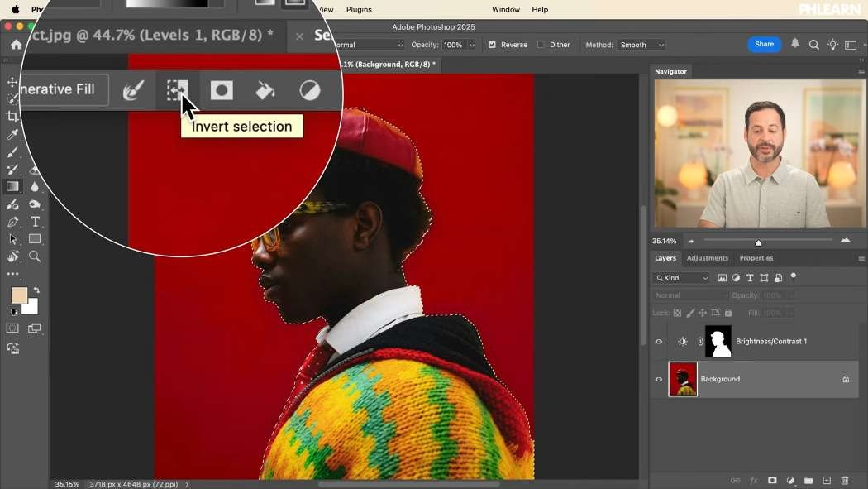Open the Plugins menu
Image resolution: width=868 pixels, height=489 pixels.
tap(359, 9)
